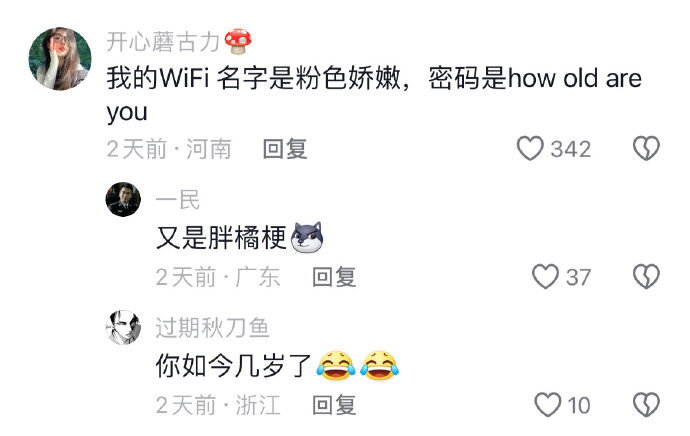Select the mushroom emoji beside 开心蘑古力
This screenshot has height=436, width=690.
click(x=238, y=41)
